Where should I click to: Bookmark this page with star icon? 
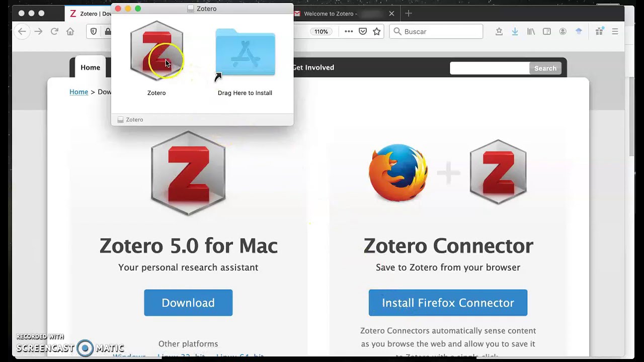pos(377,32)
